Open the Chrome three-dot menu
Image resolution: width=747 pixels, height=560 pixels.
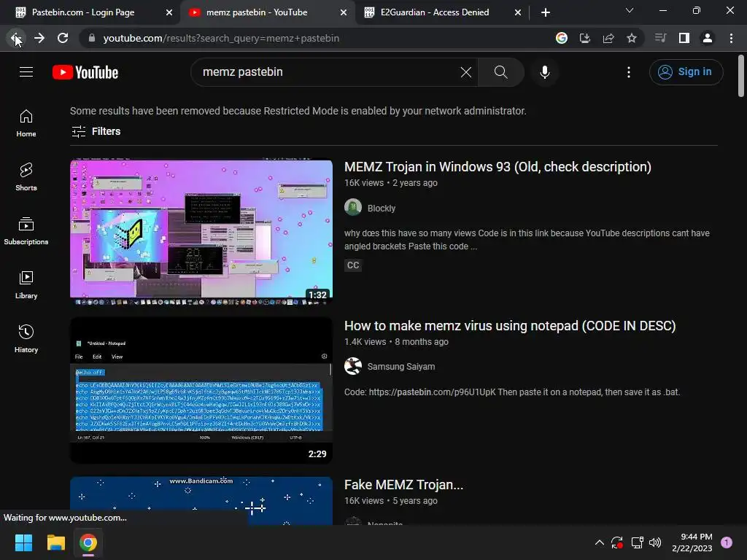pos(731,38)
